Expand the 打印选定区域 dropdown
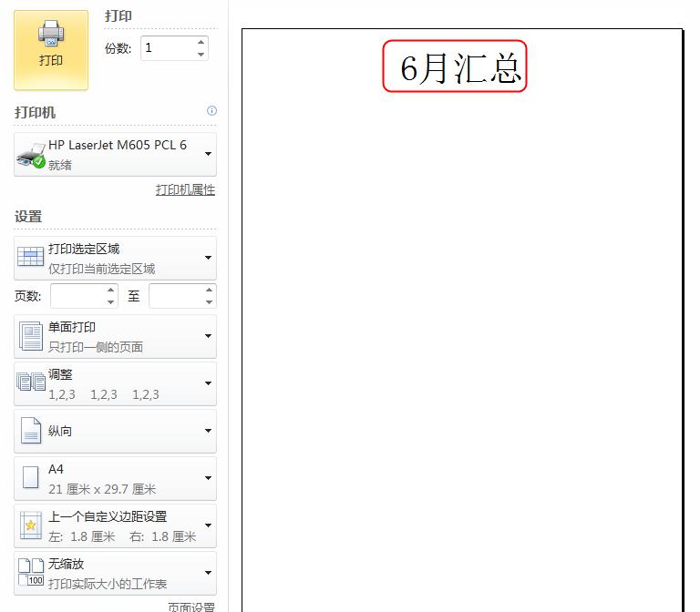This screenshot has width=700, height=612. click(115, 259)
